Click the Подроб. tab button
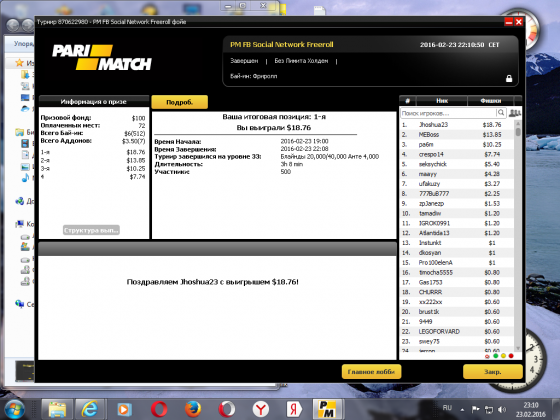The image size is (560, 420). [x=180, y=102]
